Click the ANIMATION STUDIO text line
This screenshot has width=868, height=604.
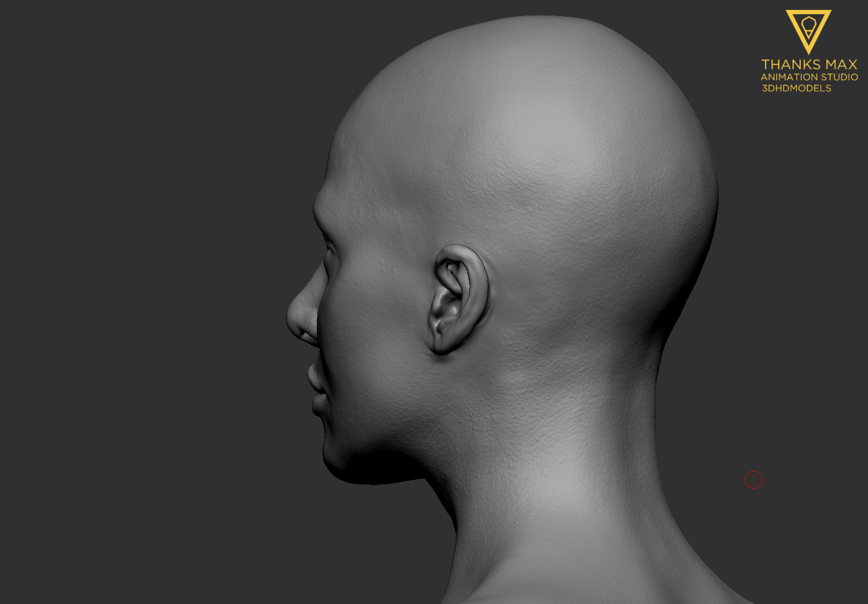pyautogui.click(x=809, y=76)
